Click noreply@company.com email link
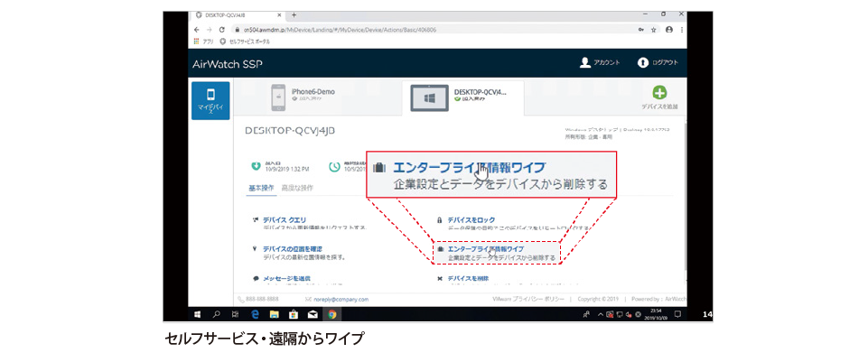 click(343, 299)
